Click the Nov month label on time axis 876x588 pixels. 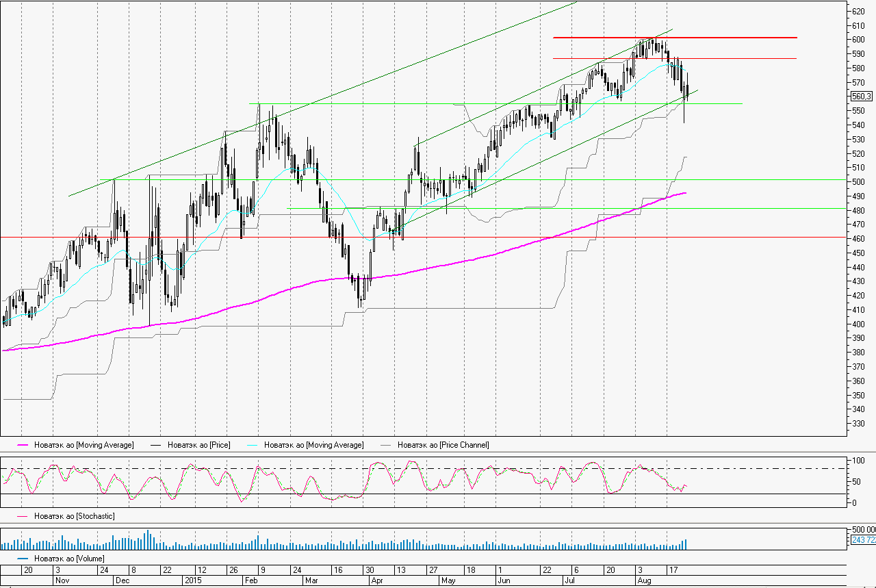[61, 580]
